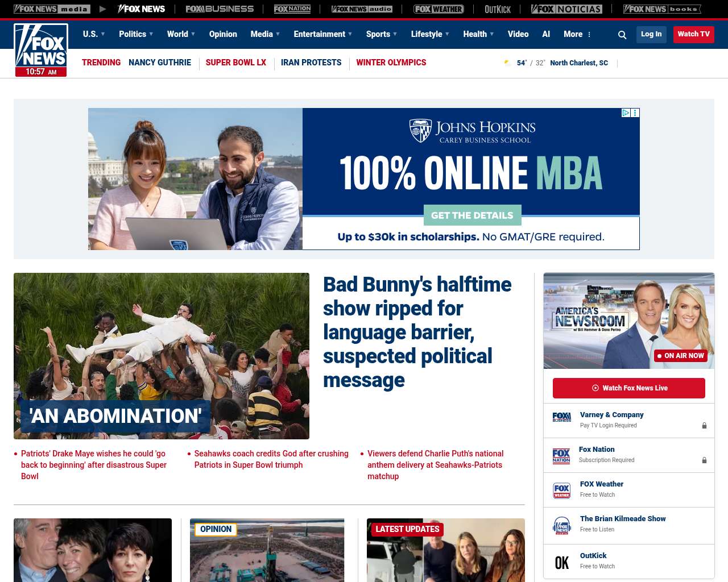Click the OutKick OK icon in sidebar
Image resolution: width=728 pixels, height=582 pixels.
[561, 562]
